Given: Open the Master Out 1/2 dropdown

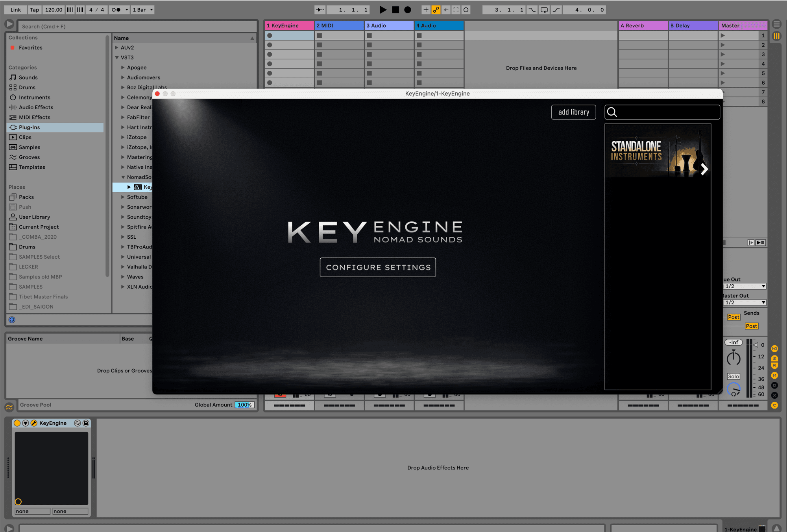Looking at the screenshot, I should pos(745,302).
